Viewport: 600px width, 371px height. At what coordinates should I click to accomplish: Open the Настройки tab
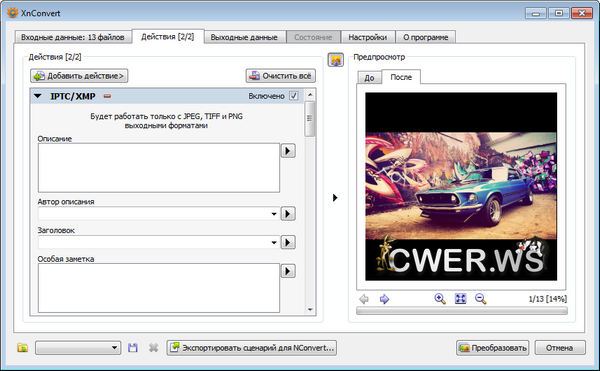pyautogui.click(x=367, y=37)
